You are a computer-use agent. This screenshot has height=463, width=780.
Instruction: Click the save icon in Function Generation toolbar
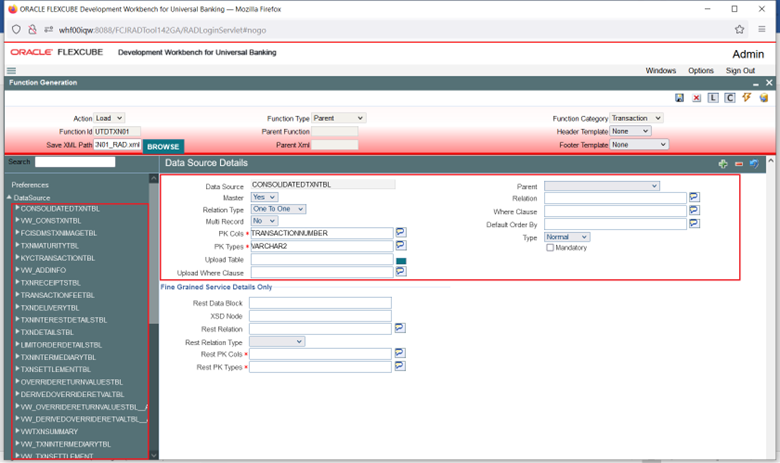(679, 98)
